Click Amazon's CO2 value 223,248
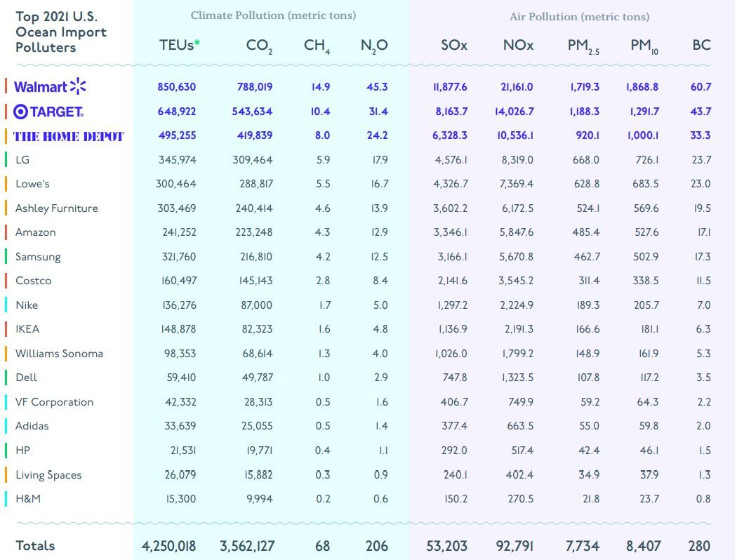The image size is (737, 560). 253,232
